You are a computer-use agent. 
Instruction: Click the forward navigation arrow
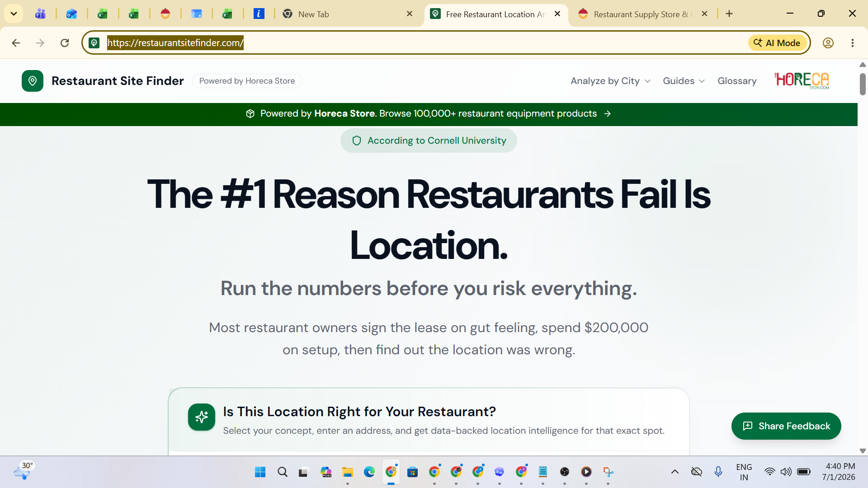click(x=40, y=43)
